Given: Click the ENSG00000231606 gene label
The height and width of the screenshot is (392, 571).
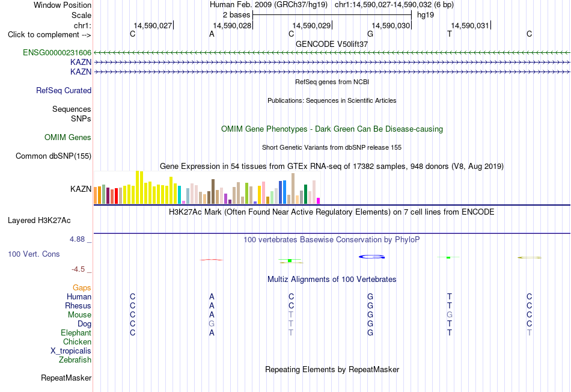Looking at the screenshot, I should click(57, 52).
